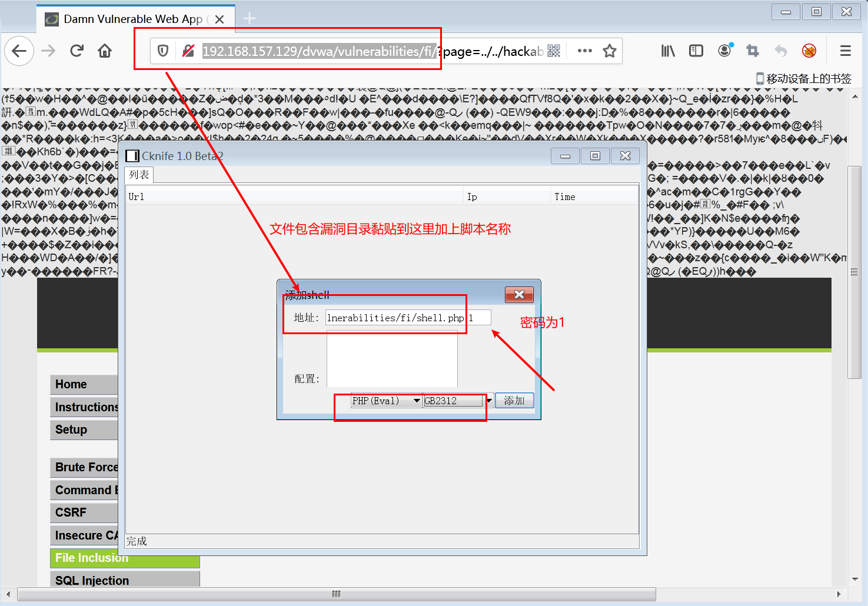
Task: Click the Url column header
Action: [x=295, y=197]
